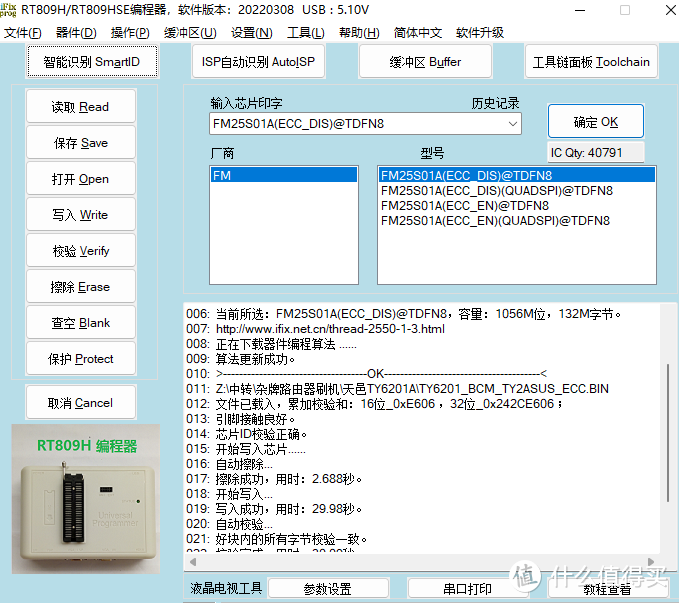
Task: Click log line 019 写入成功 entry
Action: 274,509
